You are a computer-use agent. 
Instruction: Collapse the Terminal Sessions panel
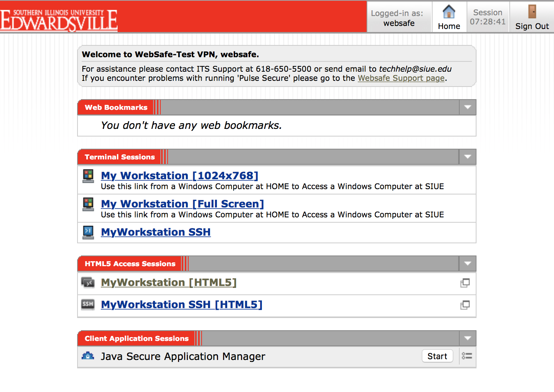coord(467,157)
